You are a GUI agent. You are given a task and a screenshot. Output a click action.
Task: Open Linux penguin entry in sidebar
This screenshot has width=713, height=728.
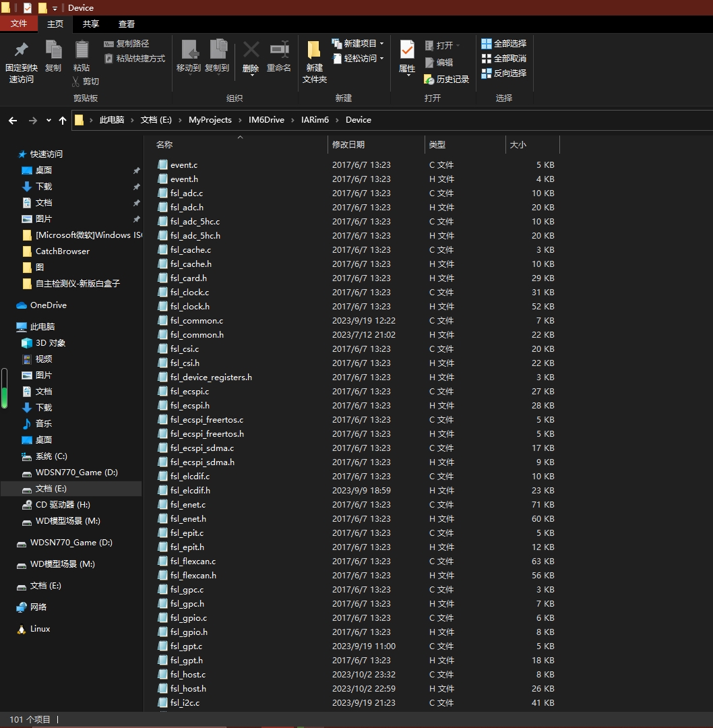(x=33, y=629)
